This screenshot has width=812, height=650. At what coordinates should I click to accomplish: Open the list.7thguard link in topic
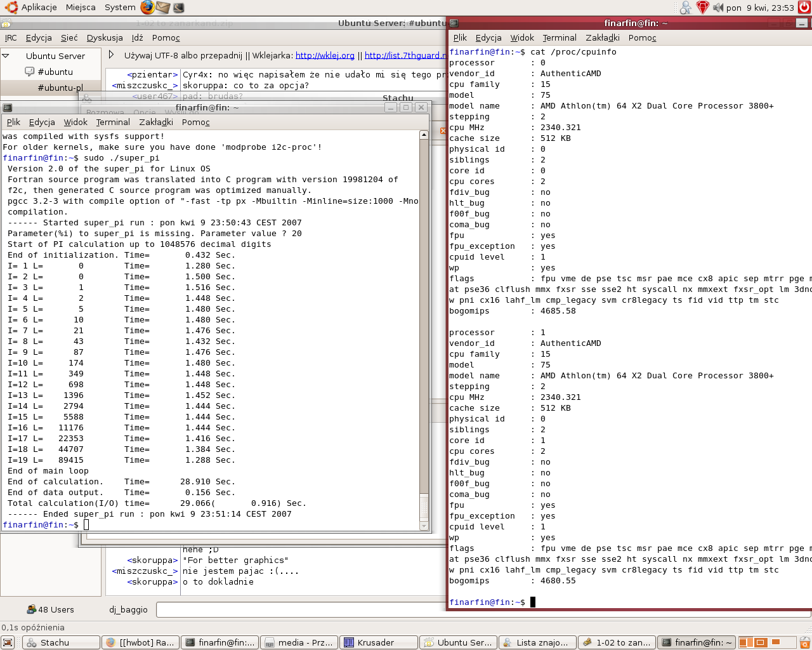pos(405,55)
